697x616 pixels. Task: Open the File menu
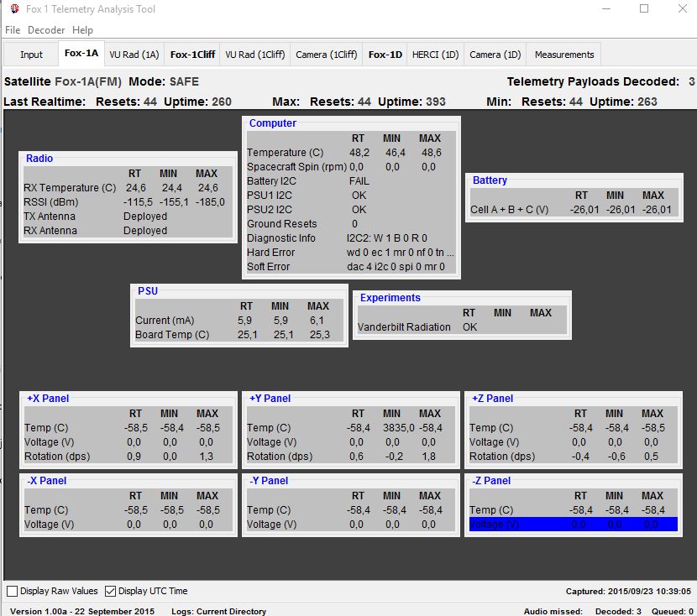[13, 30]
